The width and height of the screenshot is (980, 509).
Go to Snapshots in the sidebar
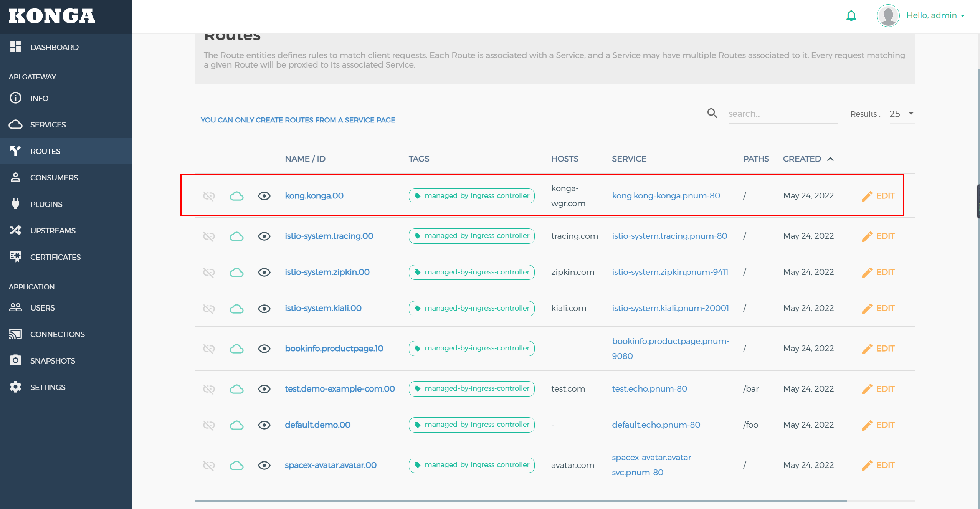point(53,361)
